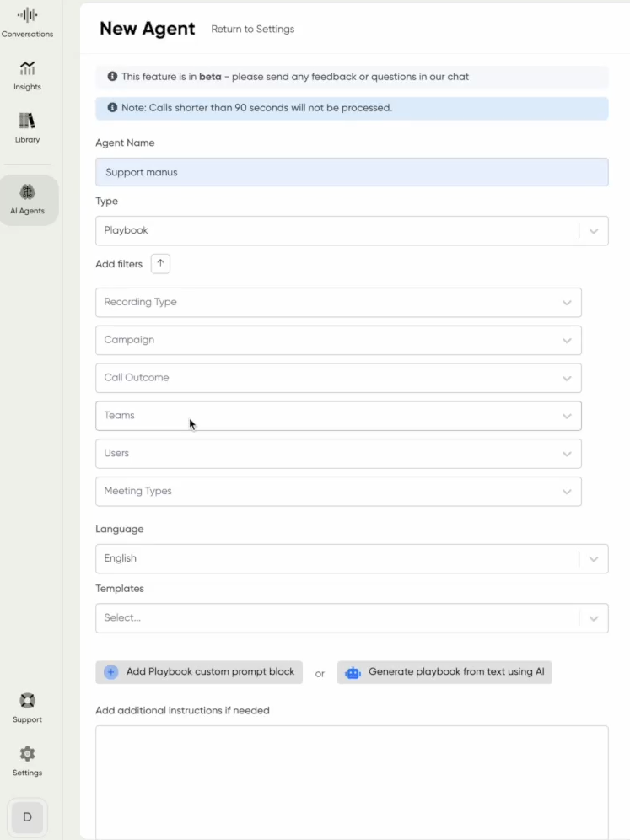Click the Return to Settings link
Viewport: 630px width, 840px height.
tap(252, 30)
